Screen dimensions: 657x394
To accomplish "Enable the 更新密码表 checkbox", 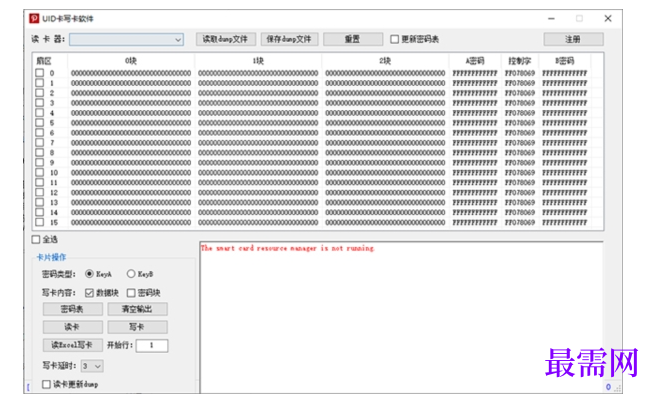I will tap(394, 39).
